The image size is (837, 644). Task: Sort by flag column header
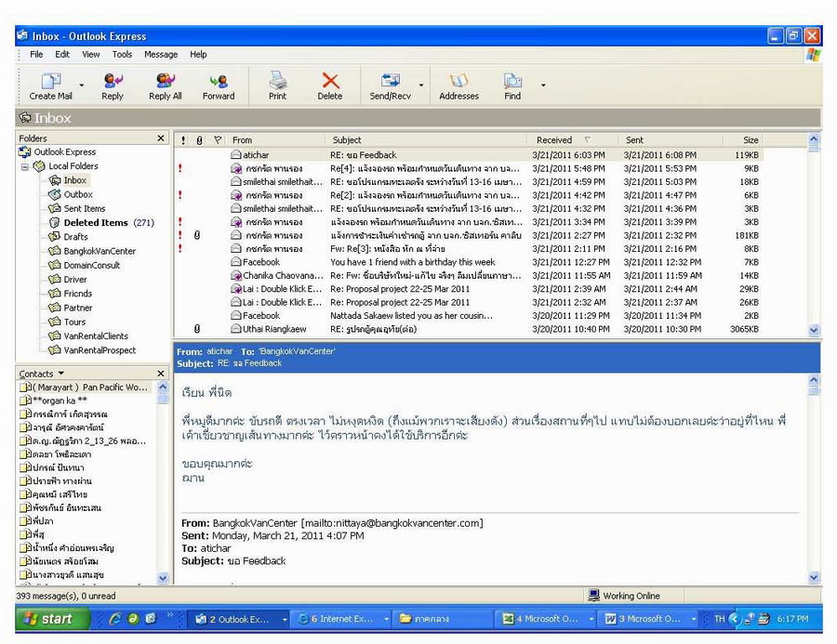tap(218, 139)
